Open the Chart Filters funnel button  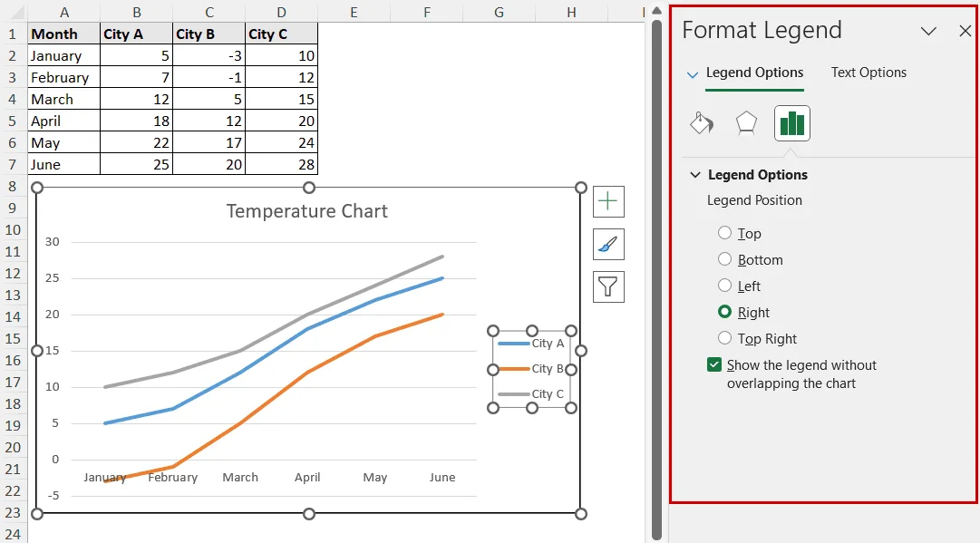[x=608, y=286]
